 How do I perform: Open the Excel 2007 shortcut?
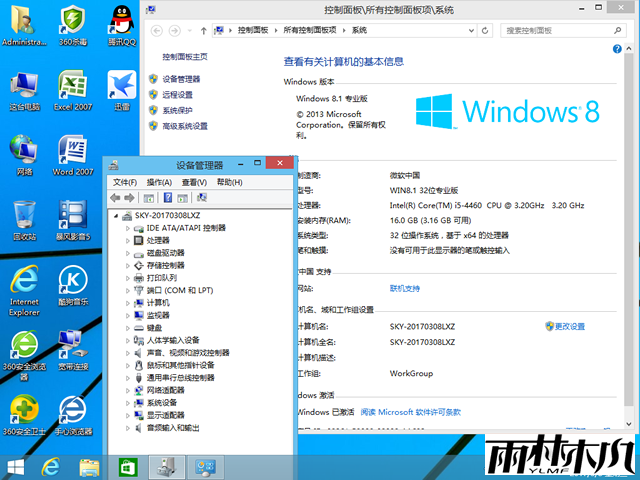coord(73,91)
